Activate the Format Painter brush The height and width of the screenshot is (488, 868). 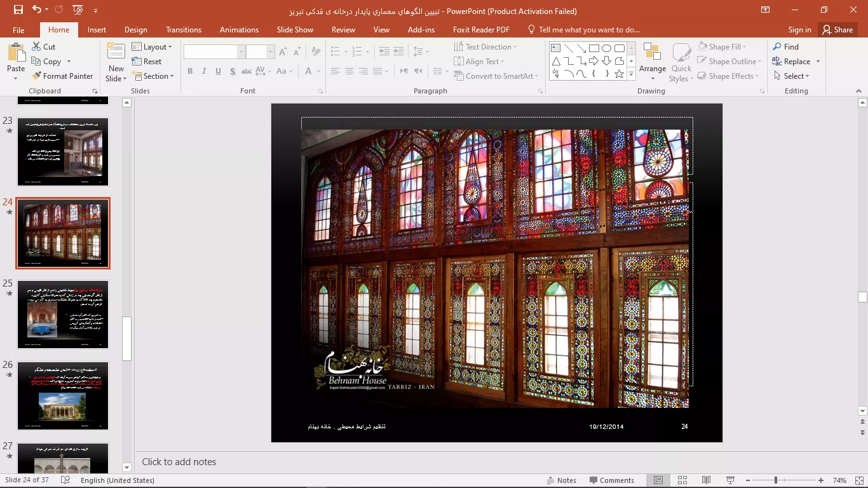click(x=62, y=76)
